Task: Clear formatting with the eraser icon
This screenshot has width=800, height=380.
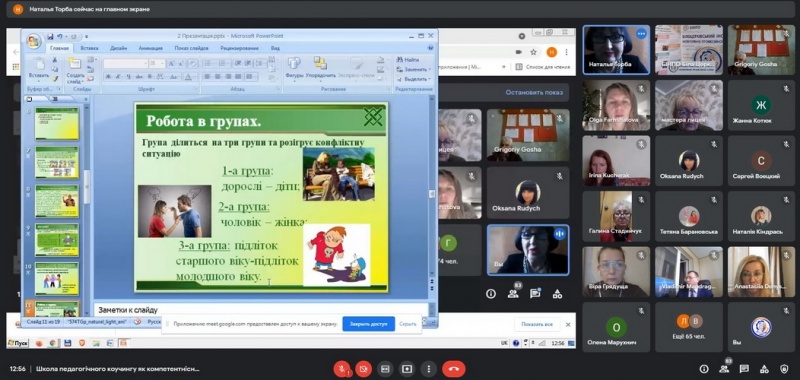Action: (192, 64)
